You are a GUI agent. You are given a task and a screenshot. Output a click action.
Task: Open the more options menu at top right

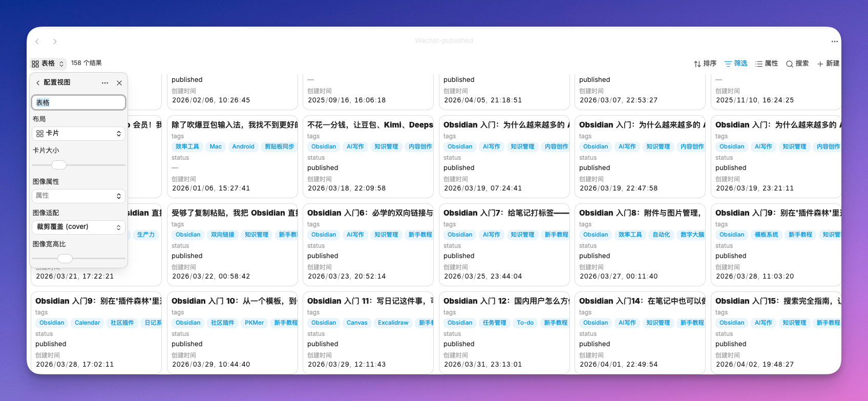[x=834, y=41]
